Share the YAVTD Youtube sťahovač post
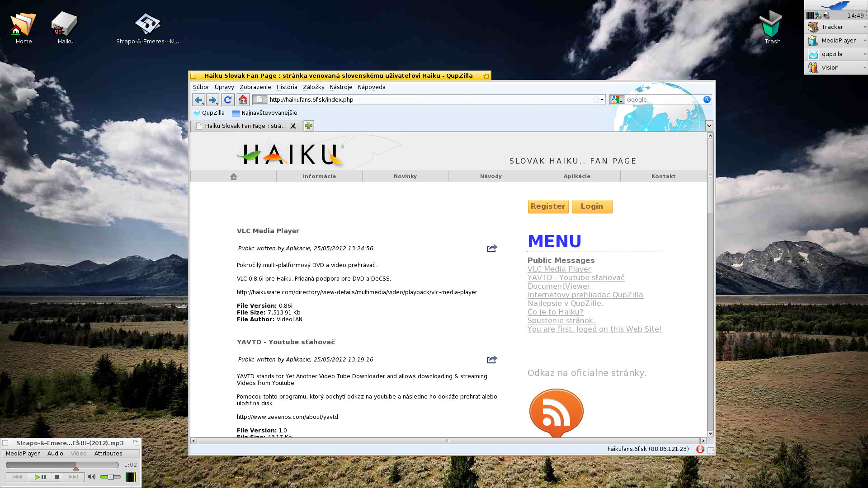 [x=492, y=360]
